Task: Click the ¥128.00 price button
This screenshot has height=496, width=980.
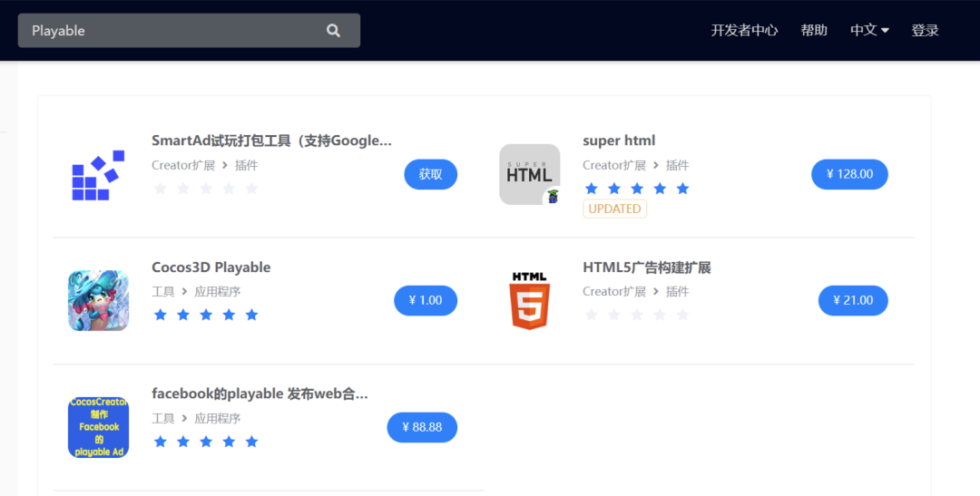Action: pyautogui.click(x=849, y=174)
